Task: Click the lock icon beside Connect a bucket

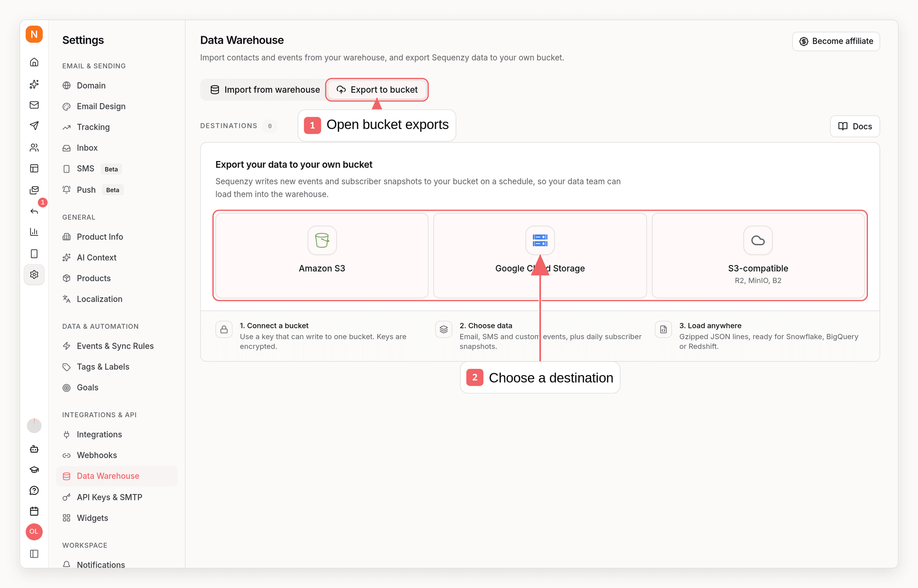Action: [x=224, y=329]
